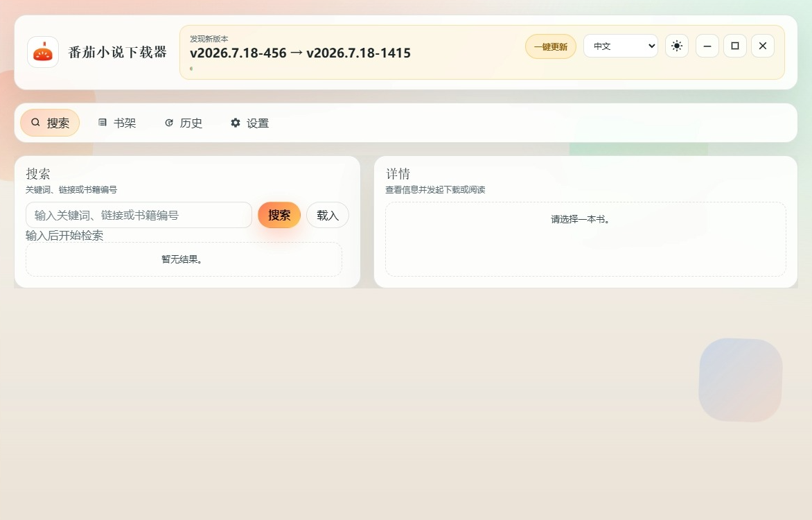Click the 发现新版本 label

(209, 39)
